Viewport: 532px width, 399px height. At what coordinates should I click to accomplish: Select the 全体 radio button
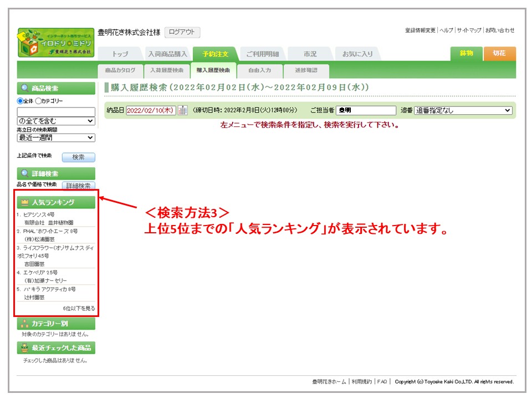(21, 101)
